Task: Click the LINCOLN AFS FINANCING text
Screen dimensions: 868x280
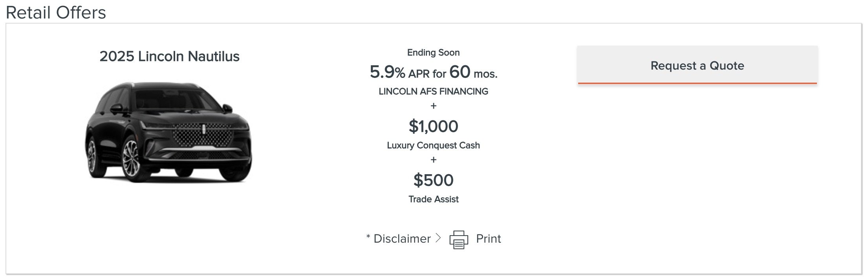Action: coord(433,91)
